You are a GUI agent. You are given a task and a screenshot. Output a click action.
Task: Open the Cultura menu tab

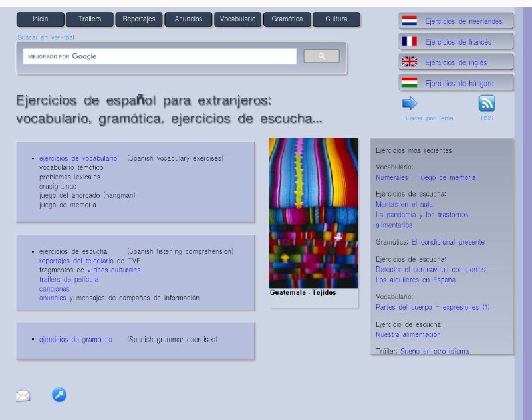click(336, 19)
